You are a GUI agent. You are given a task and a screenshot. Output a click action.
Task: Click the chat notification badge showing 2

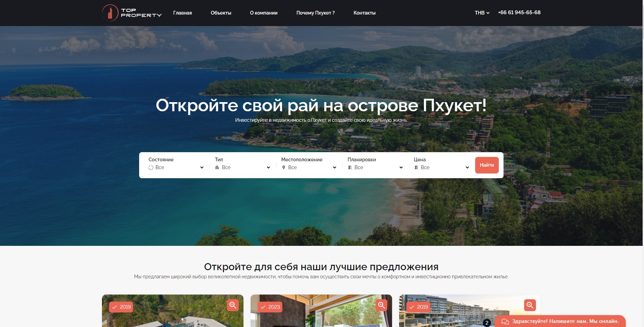point(487,323)
